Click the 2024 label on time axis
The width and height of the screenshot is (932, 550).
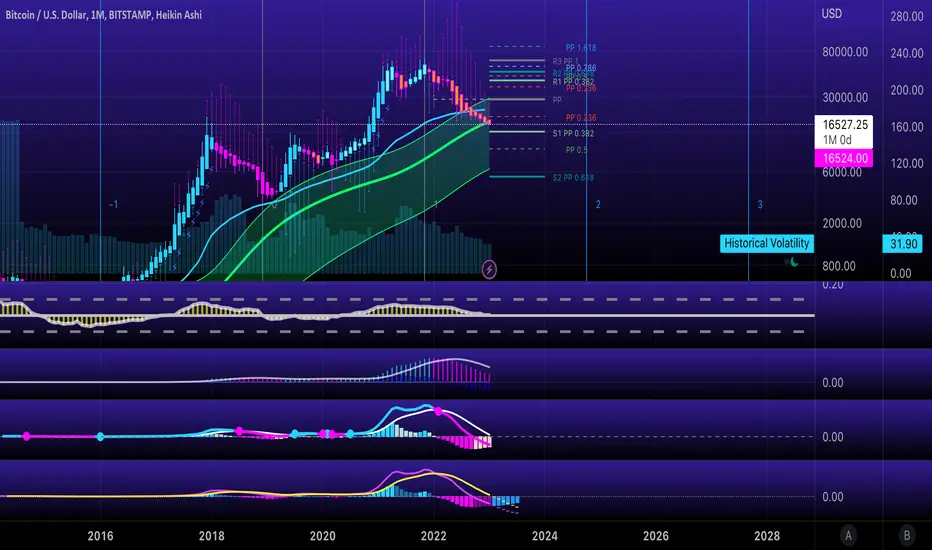545,536
